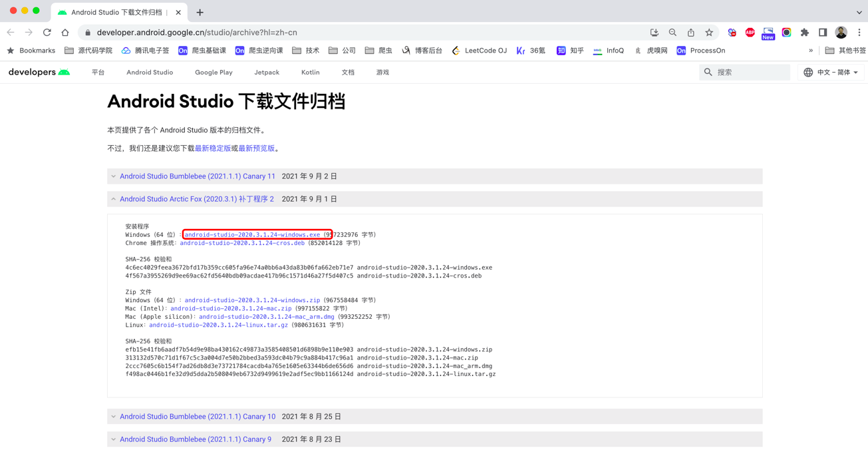Open the ProcessOn bookmark
868x450 pixels.
[700, 51]
